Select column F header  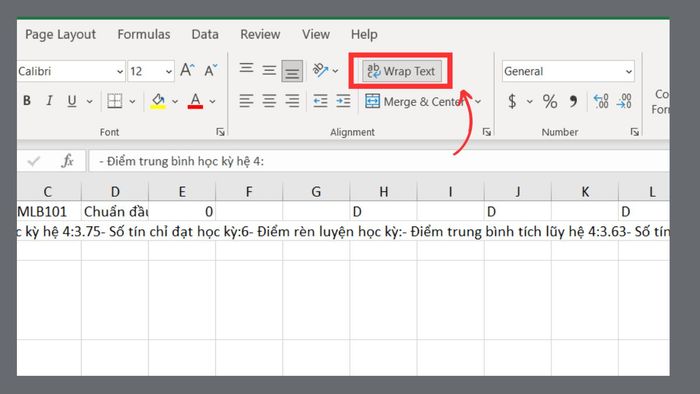click(249, 192)
